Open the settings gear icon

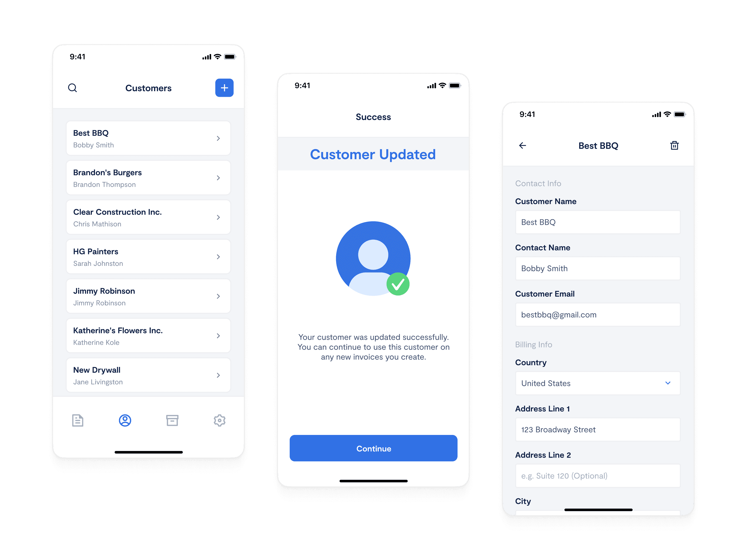(x=219, y=419)
